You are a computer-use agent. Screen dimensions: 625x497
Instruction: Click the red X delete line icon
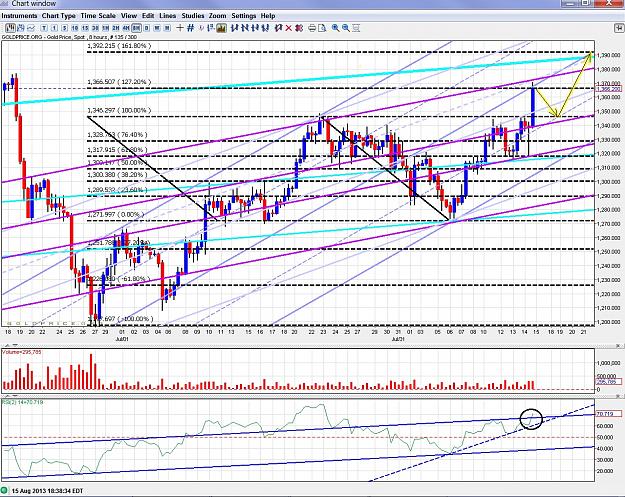[x=289, y=28]
